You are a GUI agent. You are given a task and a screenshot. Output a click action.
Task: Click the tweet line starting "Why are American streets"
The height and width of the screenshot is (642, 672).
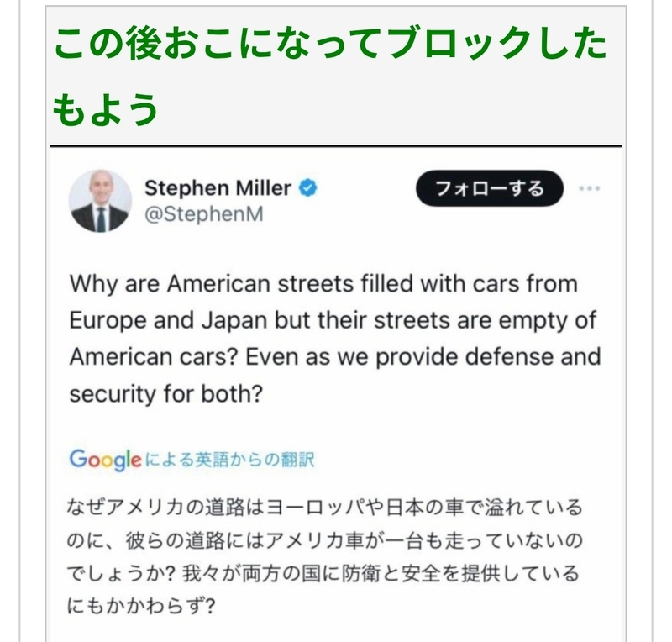coord(323,283)
